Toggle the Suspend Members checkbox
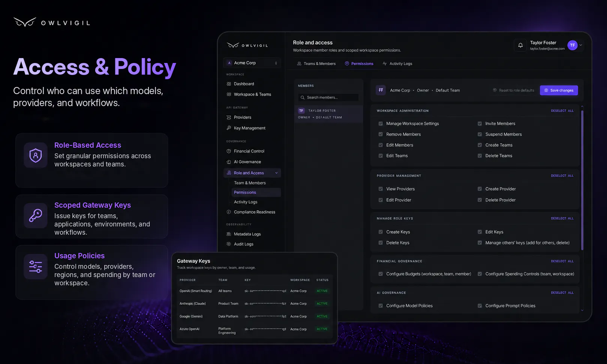Image resolution: width=607 pixels, height=364 pixels. click(x=480, y=134)
